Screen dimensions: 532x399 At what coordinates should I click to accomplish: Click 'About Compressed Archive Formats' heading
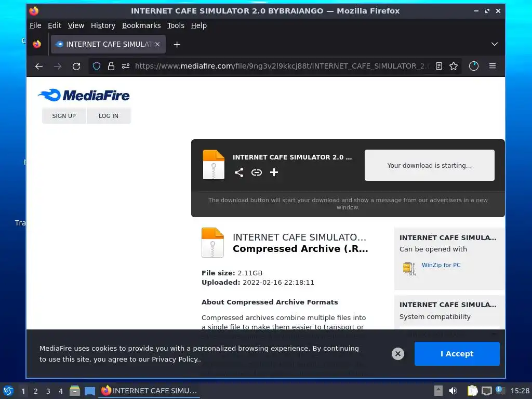270,302
